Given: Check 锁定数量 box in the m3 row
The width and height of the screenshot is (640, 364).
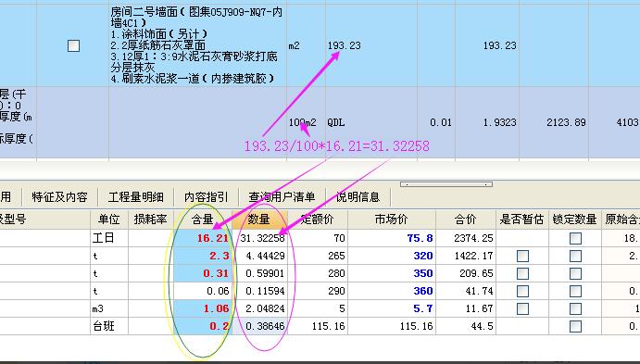Looking at the screenshot, I should [575, 309].
